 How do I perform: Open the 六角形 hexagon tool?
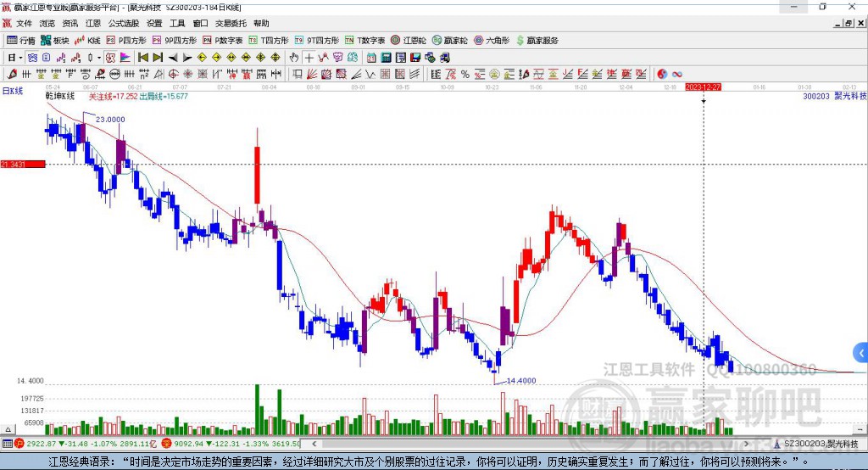coord(492,41)
